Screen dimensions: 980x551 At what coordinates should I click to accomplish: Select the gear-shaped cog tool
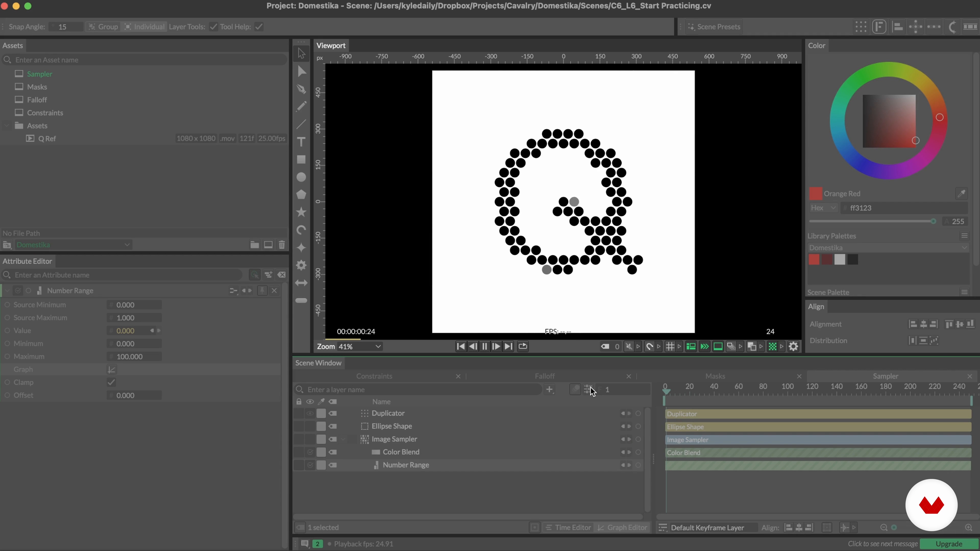tap(301, 265)
